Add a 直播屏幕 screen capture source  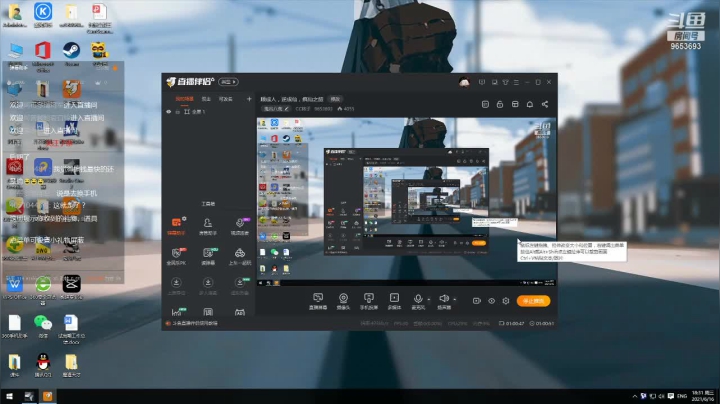318,301
